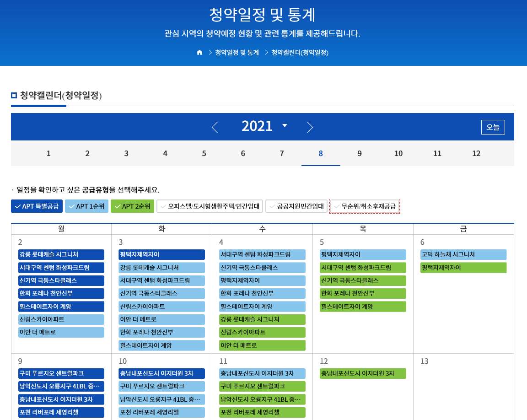Open 이안 더 메트로 on the 3rd
Image resolution: width=527 pixels, height=420 pixels.
(x=161, y=319)
